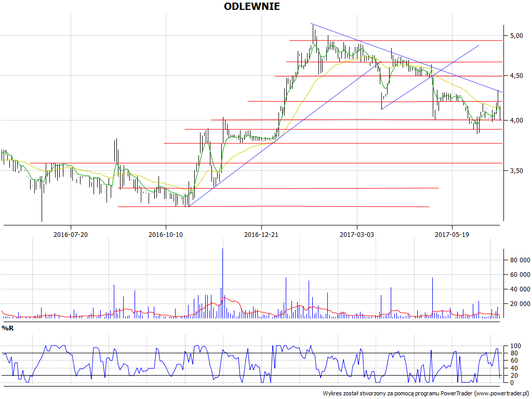Screen dimensions: 532x399
Task: Click the %R indicator label
Action: click(8, 328)
